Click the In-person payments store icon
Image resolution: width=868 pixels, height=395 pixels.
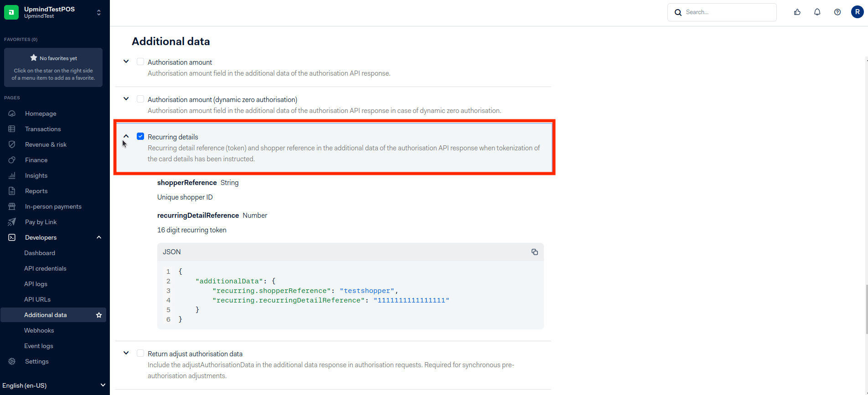pyautogui.click(x=12, y=206)
